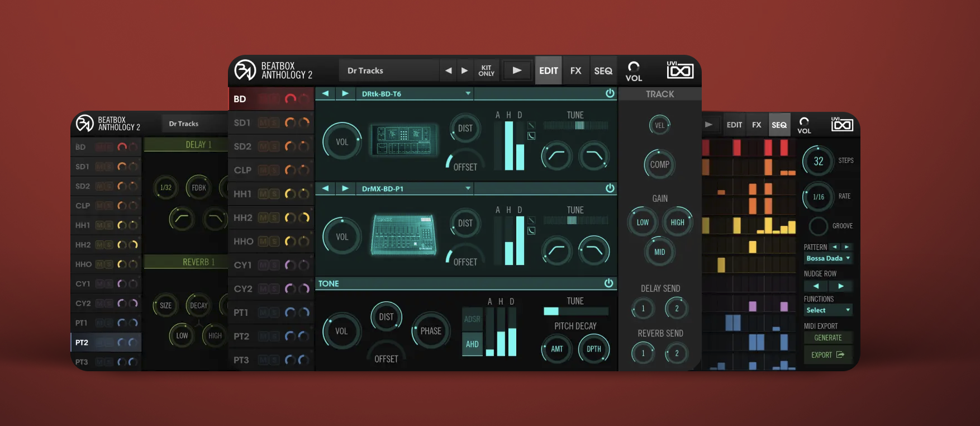Screen dimensions: 980x426
Task: Nudge row left in sequencer
Action: (x=816, y=286)
